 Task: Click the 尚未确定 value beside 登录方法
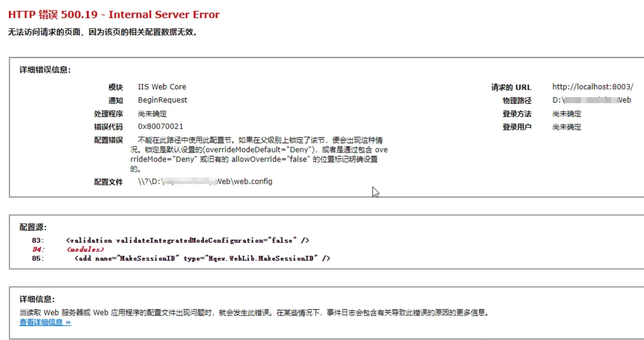pyautogui.click(x=567, y=114)
